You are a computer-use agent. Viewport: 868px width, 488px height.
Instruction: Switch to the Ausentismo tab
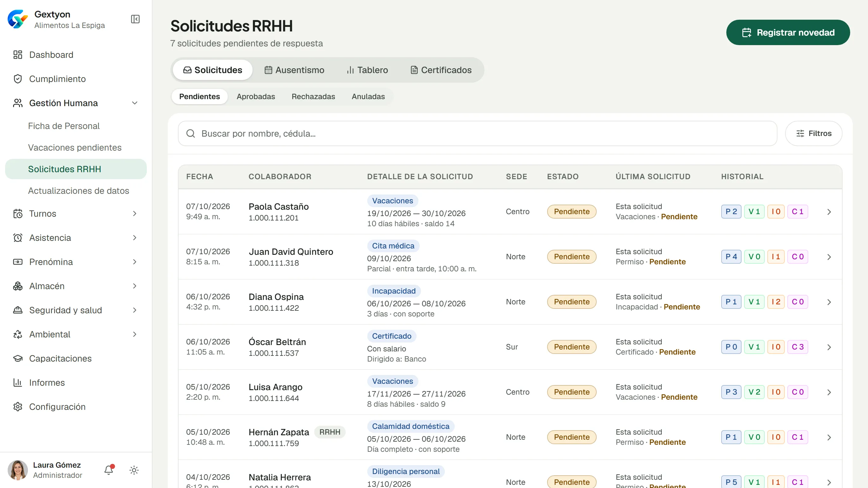[294, 70]
